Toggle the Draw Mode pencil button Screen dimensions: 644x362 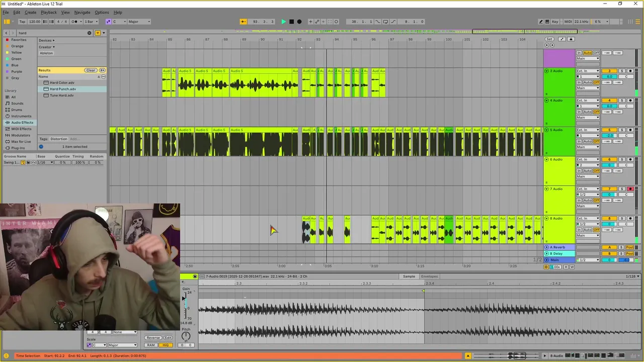(541, 22)
